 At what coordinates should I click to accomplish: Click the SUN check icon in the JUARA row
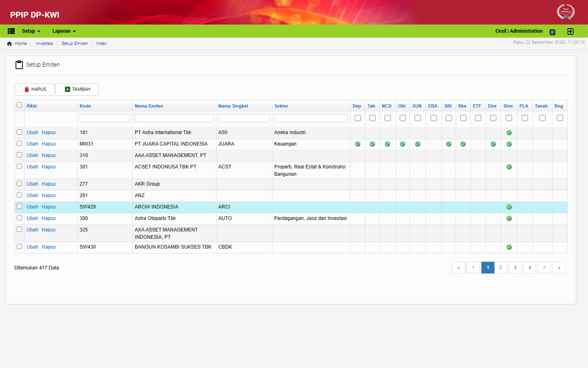pos(418,144)
